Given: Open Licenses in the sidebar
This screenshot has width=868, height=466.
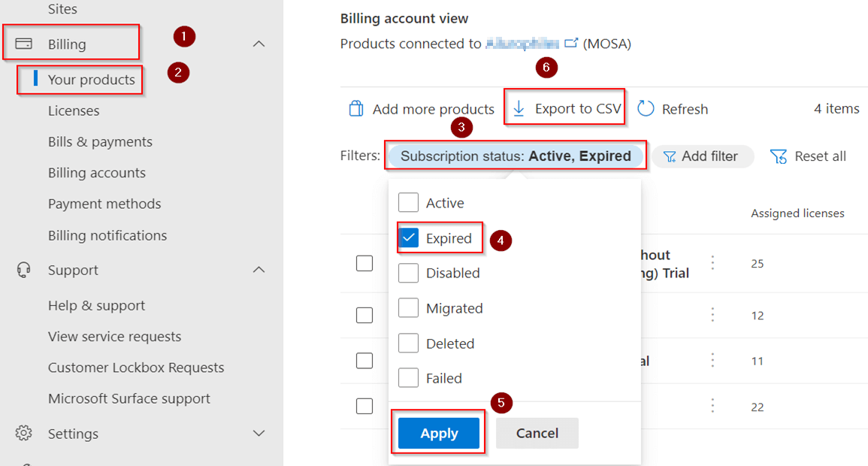Looking at the screenshot, I should click(73, 110).
